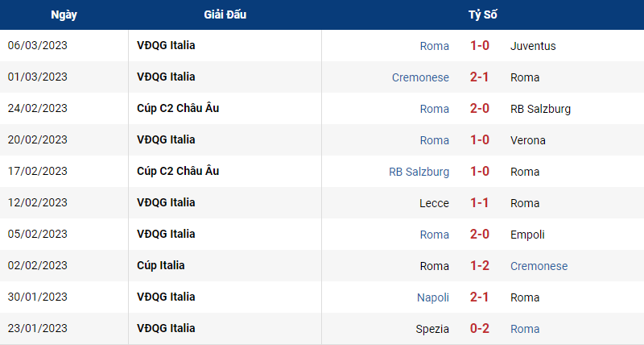Open Cremonese link in Cúp Italia row
The height and width of the screenshot is (345, 644).
[539, 266]
